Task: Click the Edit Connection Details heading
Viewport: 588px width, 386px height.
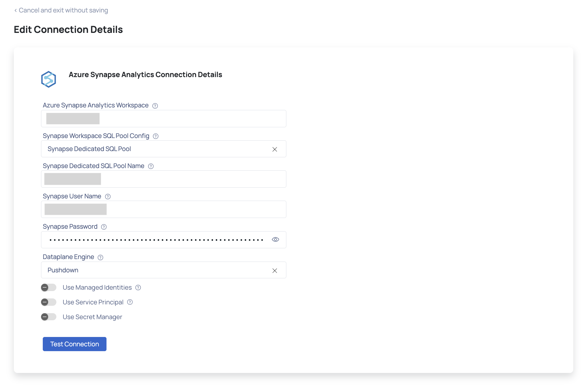Action: pyautogui.click(x=68, y=29)
